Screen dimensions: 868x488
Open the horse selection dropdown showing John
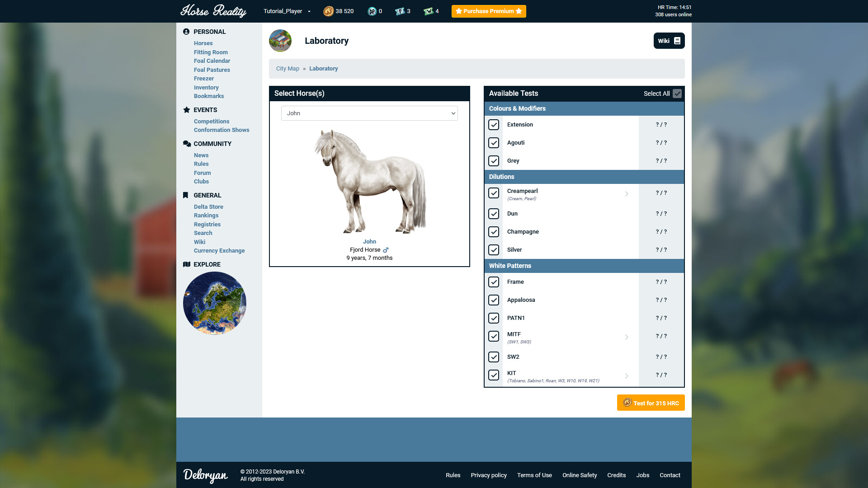click(x=369, y=113)
